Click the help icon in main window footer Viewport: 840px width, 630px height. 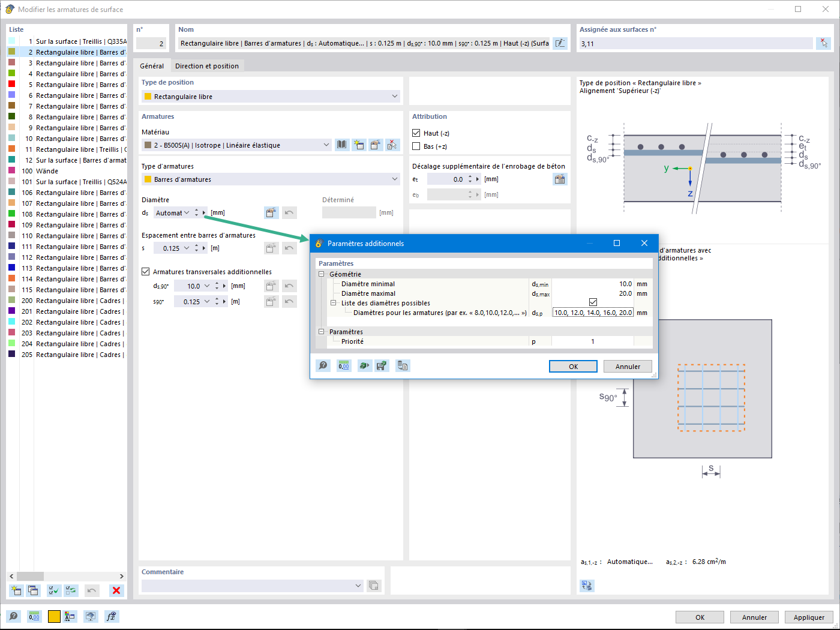(13, 616)
